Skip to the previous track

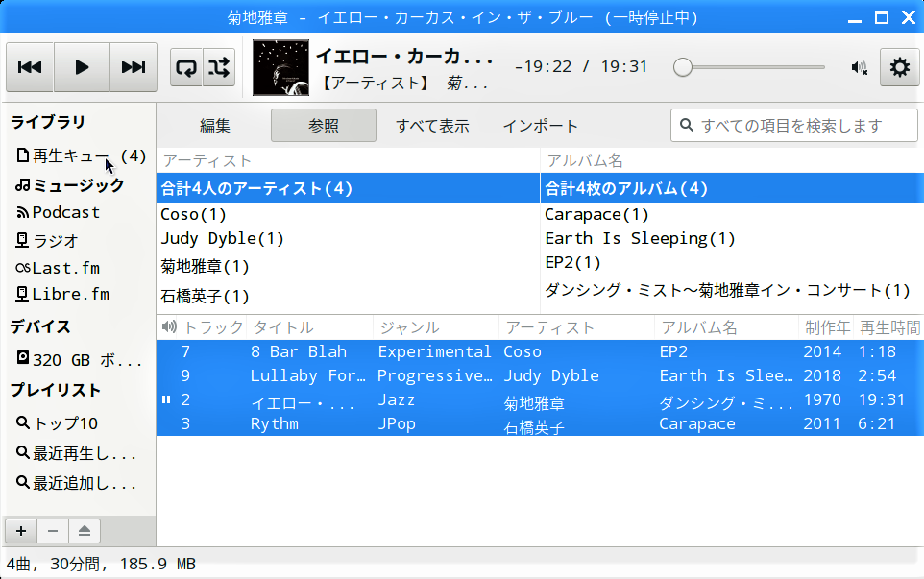[x=30, y=67]
